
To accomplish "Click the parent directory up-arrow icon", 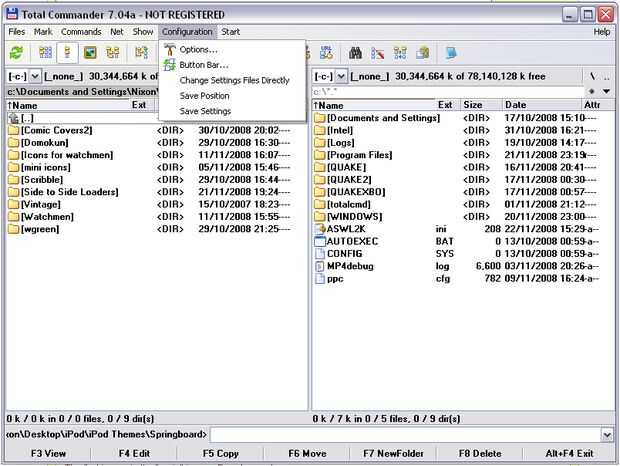I will click(13, 118).
